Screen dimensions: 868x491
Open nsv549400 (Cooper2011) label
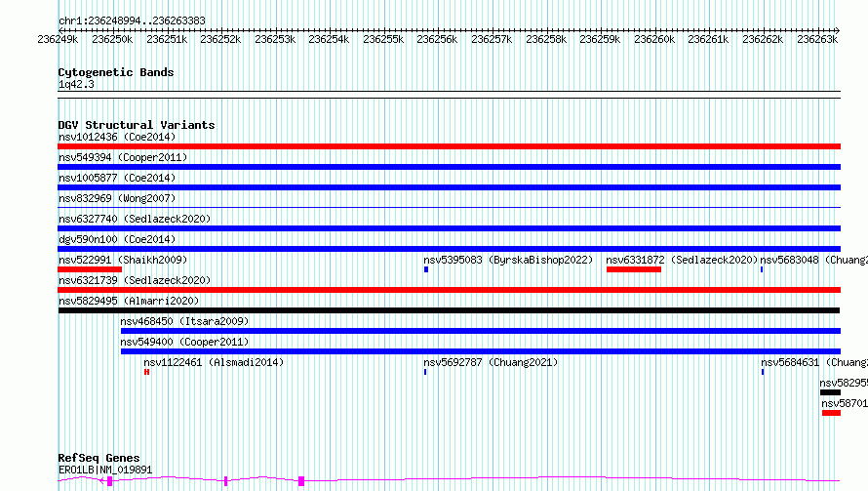tap(184, 342)
